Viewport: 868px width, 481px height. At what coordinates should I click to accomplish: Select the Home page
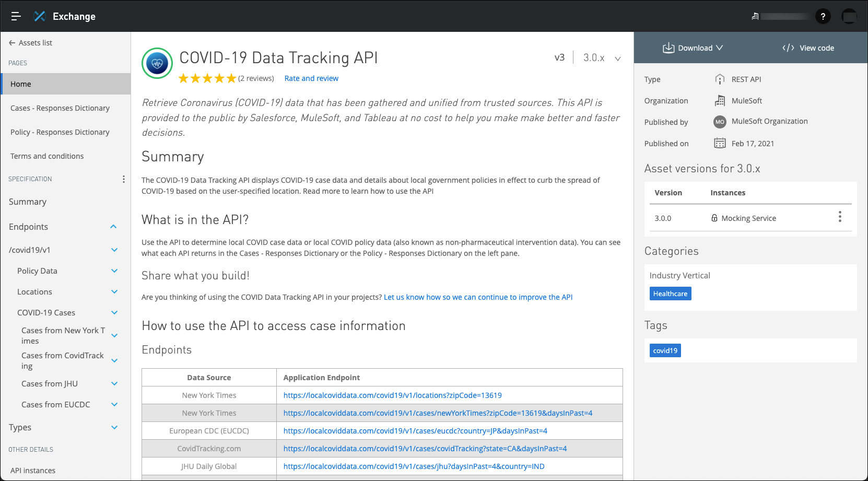click(65, 84)
